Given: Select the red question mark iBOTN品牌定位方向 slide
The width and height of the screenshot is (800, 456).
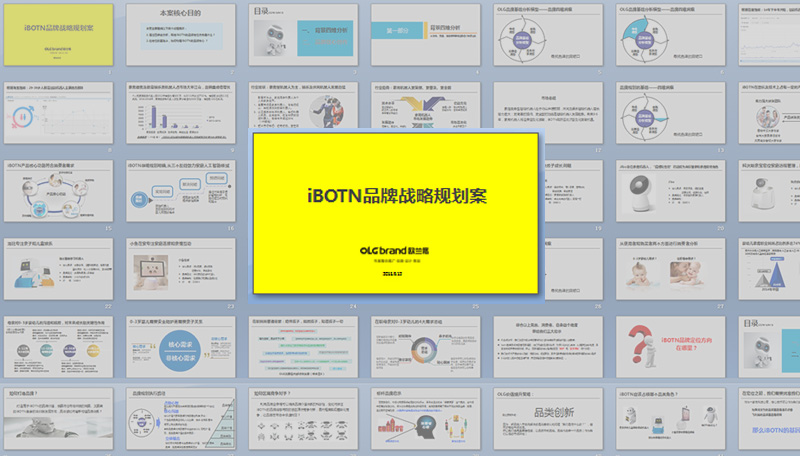Looking at the screenshot, I should [x=670, y=347].
